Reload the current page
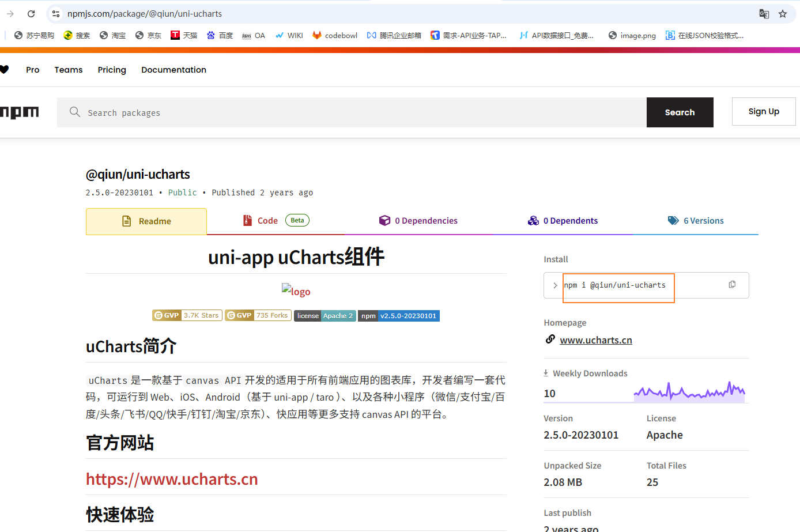This screenshot has width=800, height=532. [31, 13]
